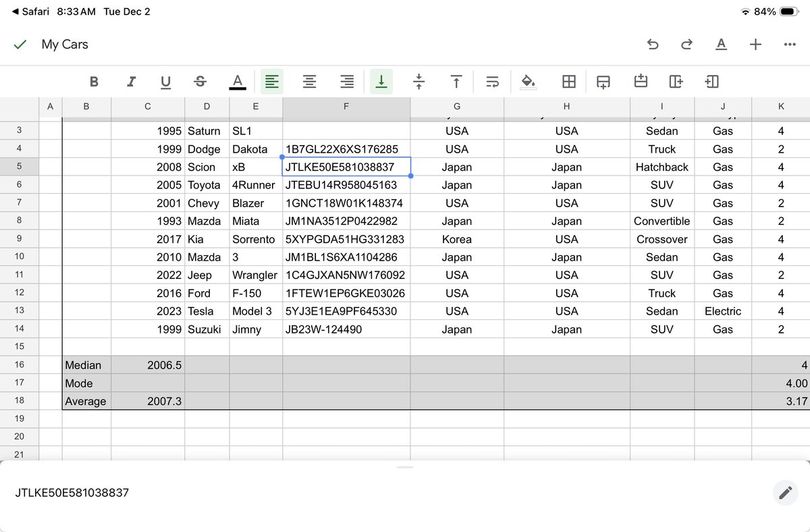Select the Saturn cell
The image size is (810, 532).
[x=207, y=131]
